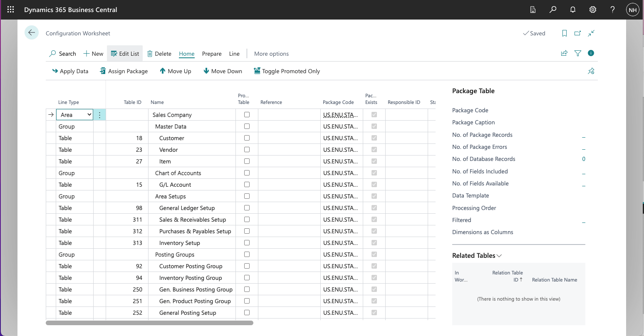Screen dimensions: 644x336
Task: Click the filter pane funnel icon
Action: click(577, 53)
